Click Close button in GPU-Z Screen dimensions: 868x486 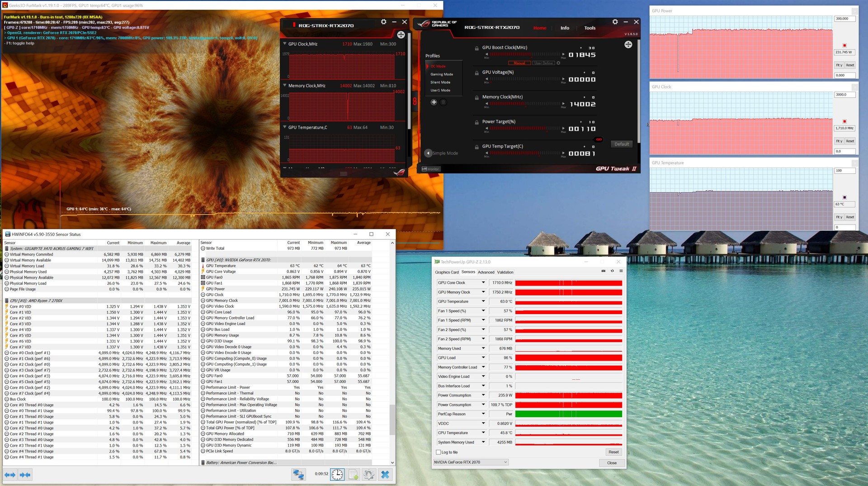(612, 463)
